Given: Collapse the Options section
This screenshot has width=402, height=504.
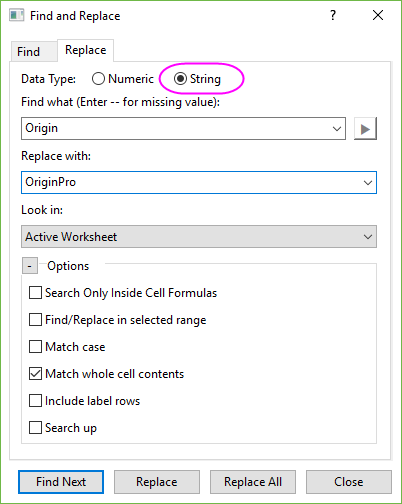Looking at the screenshot, I should click(x=30, y=266).
